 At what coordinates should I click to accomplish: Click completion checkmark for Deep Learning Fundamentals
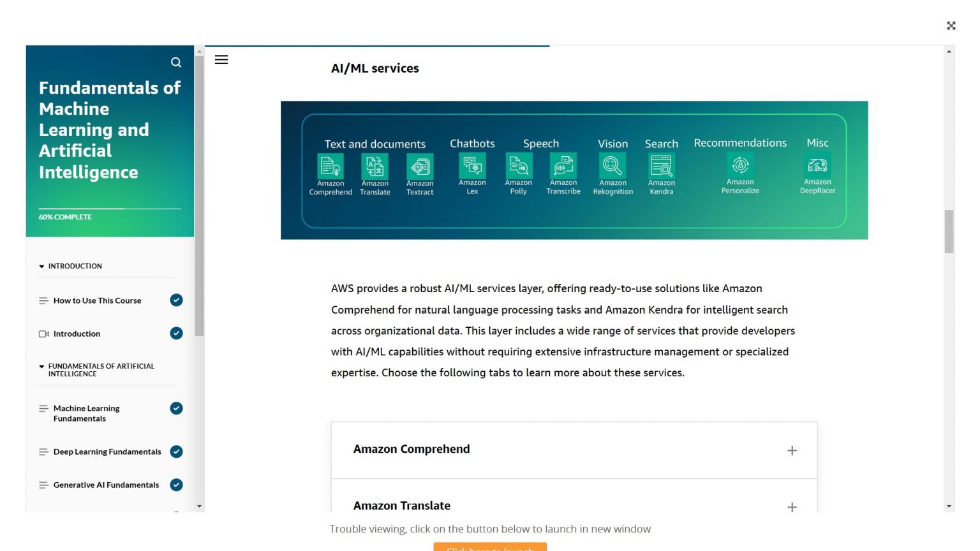pos(177,452)
